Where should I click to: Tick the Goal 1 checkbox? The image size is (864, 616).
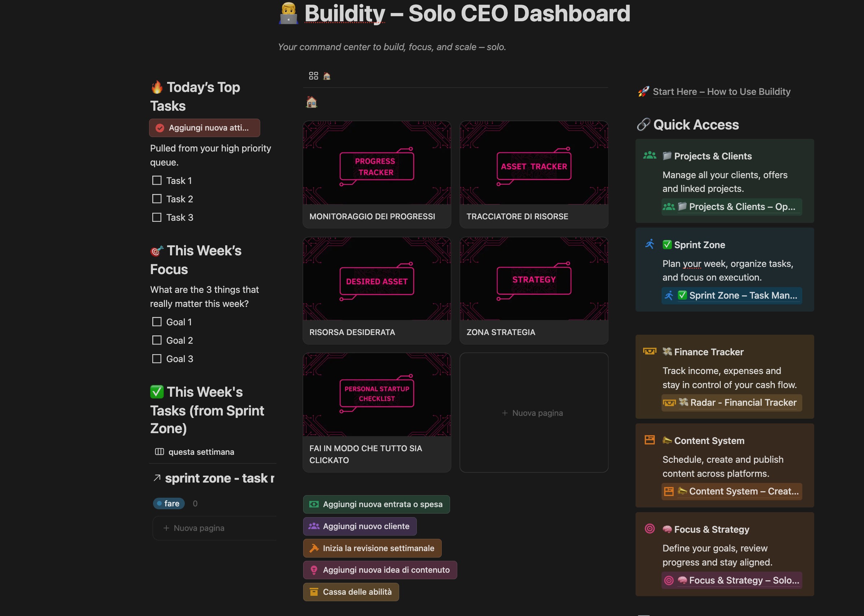click(x=157, y=322)
